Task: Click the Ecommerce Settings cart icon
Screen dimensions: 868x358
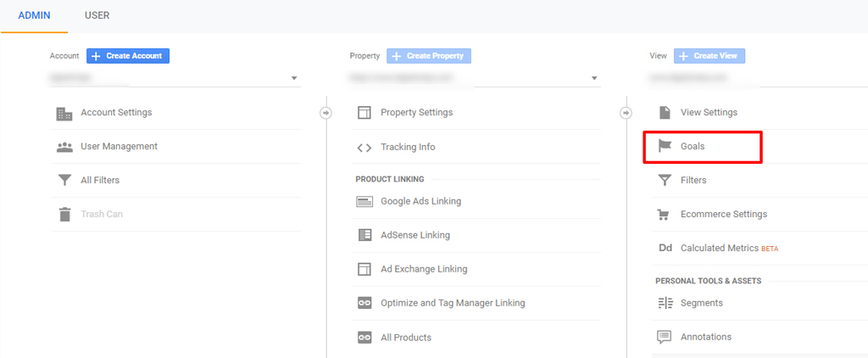Action: click(x=665, y=215)
